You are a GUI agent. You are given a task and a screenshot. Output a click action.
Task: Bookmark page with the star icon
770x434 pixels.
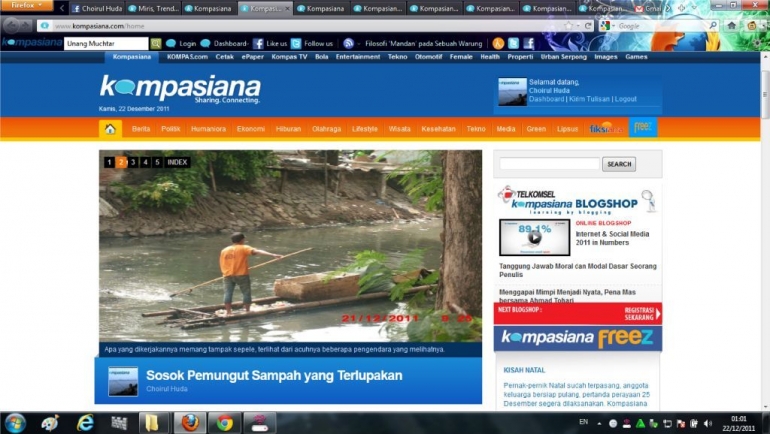pyautogui.click(x=569, y=26)
